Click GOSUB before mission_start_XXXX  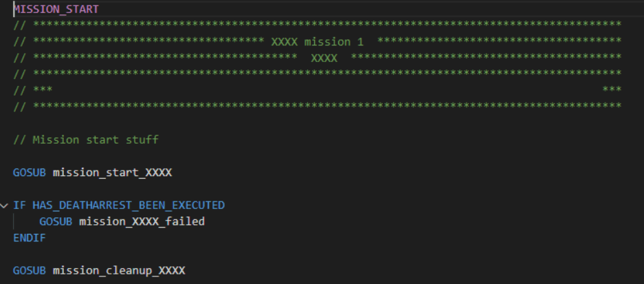point(30,172)
